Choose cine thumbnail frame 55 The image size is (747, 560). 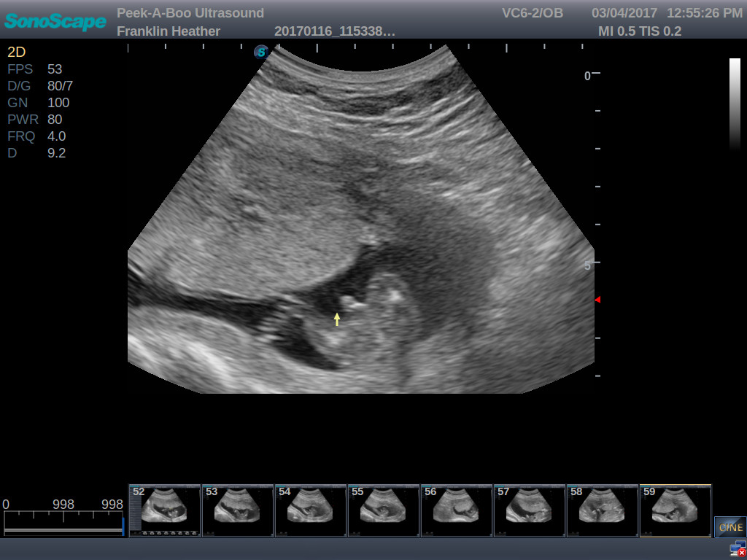click(x=383, y=510)
